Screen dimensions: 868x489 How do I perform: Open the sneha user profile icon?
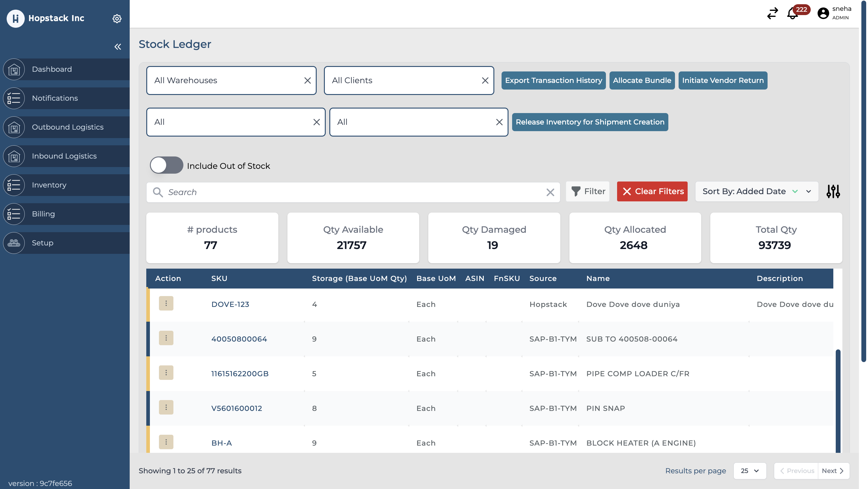click(x=823, y=14)
